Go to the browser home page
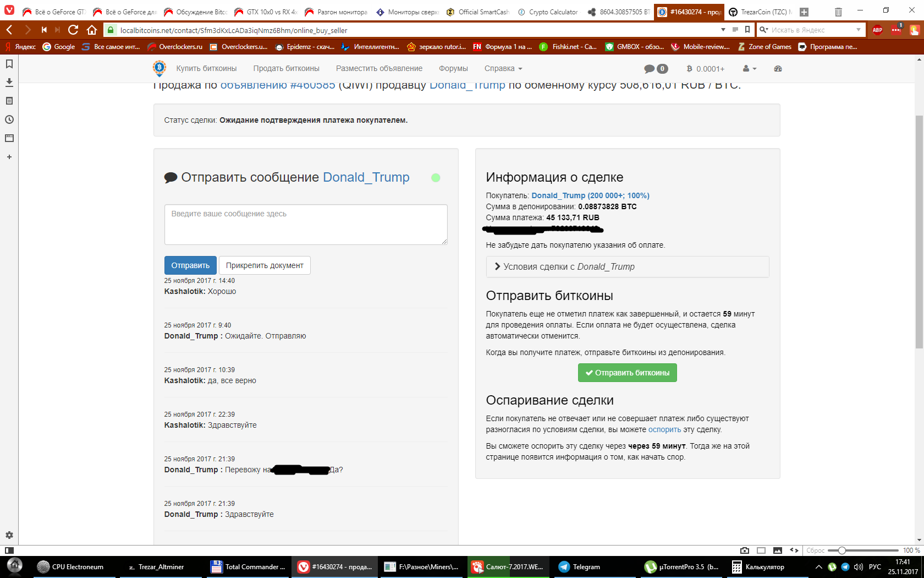 click(92, 30)
